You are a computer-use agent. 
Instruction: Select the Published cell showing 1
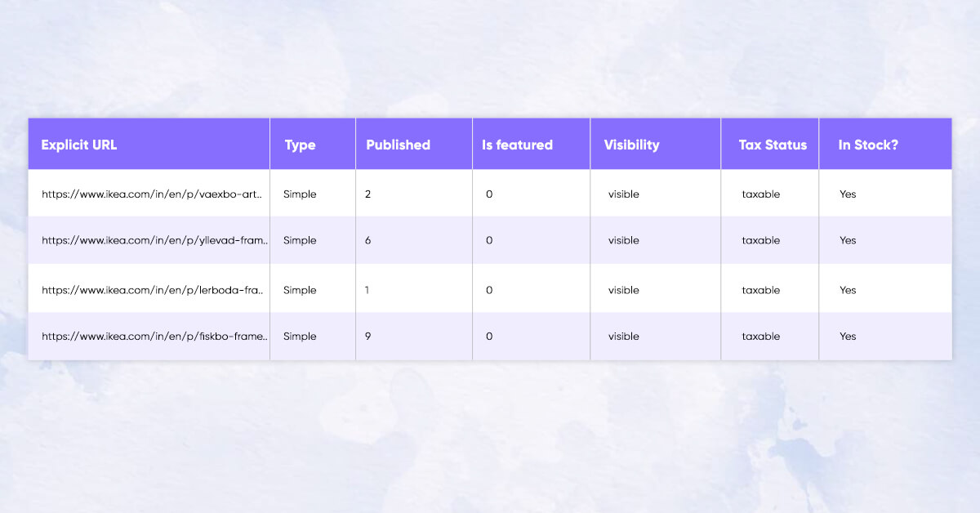click(368, 290)
